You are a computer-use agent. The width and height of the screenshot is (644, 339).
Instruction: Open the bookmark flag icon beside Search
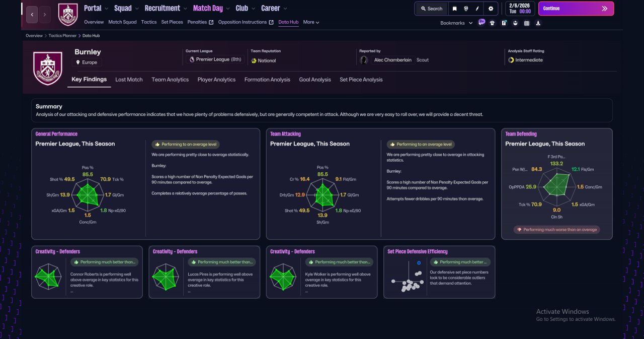pos(455,9)
